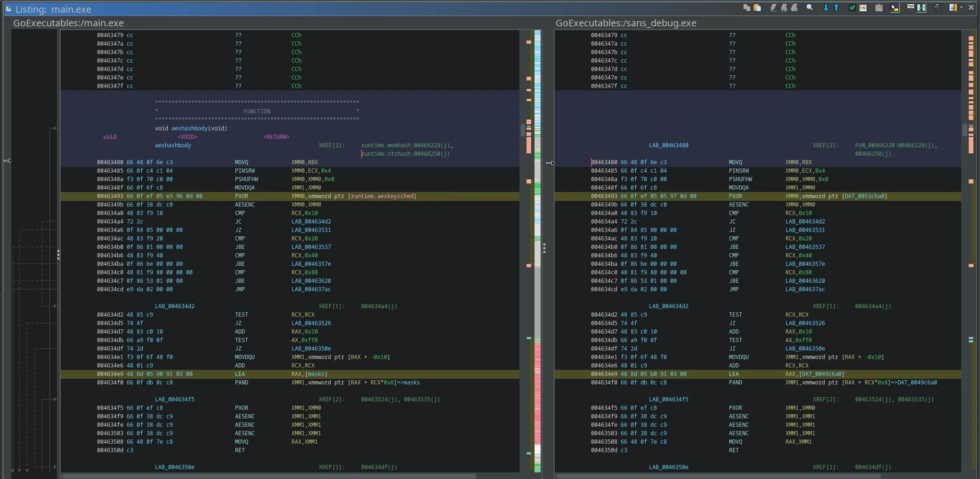
Task: Select the 0046347f CCh padding byte row in main.exe
Action: 290,86
